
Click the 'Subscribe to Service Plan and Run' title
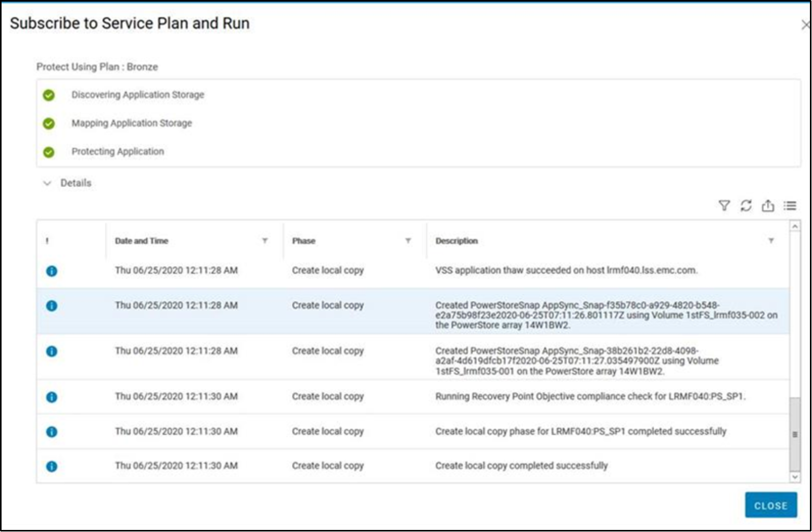click(130, 23)
